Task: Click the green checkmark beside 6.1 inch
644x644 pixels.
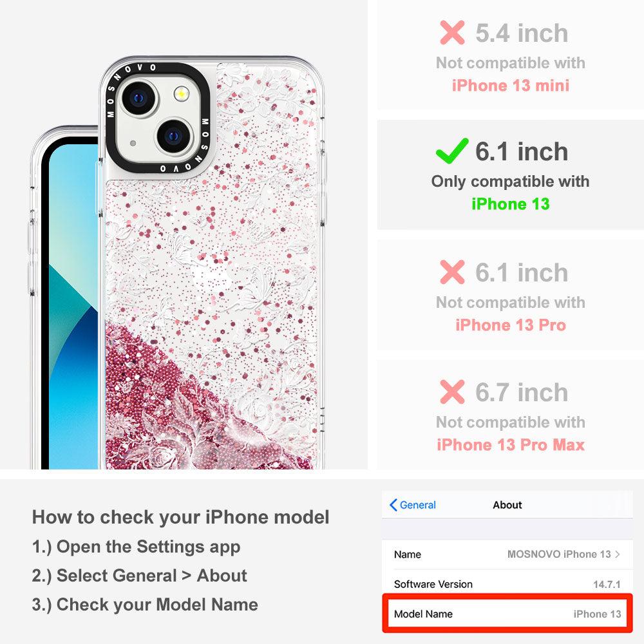Action: click(452, 151)
